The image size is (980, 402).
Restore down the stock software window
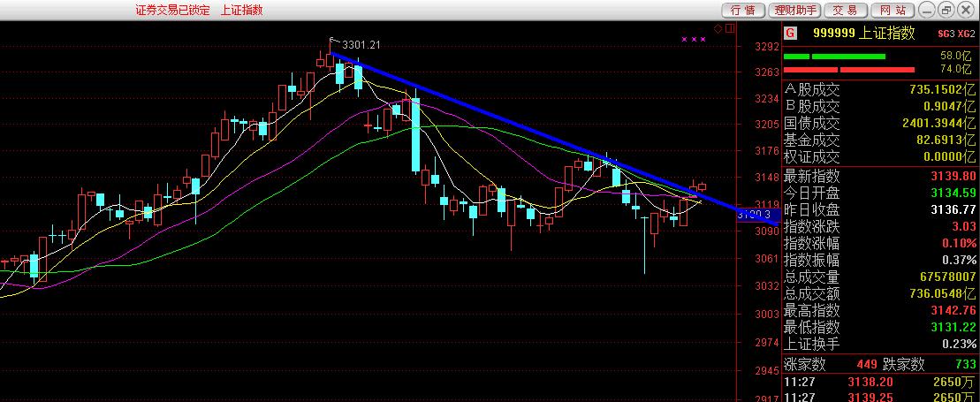946,10
